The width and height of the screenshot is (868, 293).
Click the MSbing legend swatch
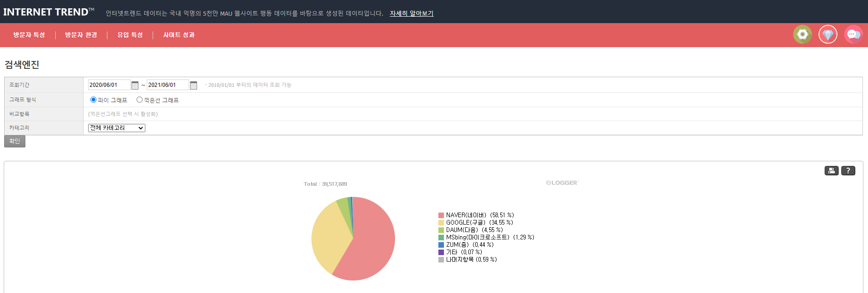(x=441, y=238)
